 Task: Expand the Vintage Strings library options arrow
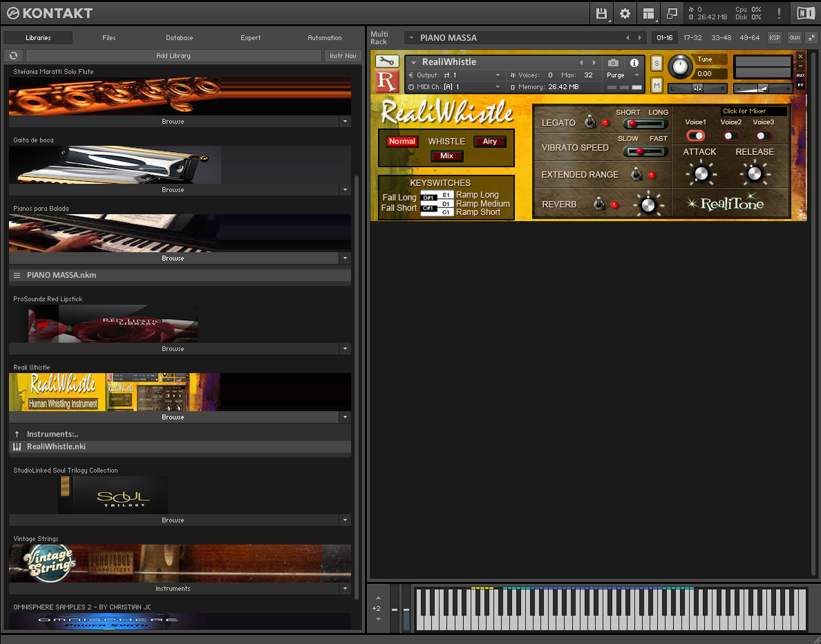345,589
